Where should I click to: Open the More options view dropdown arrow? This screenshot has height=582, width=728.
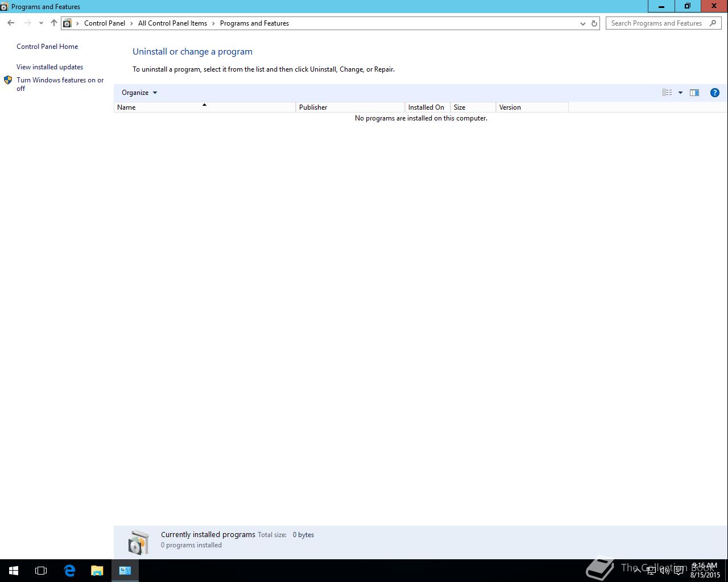[680, 93]
